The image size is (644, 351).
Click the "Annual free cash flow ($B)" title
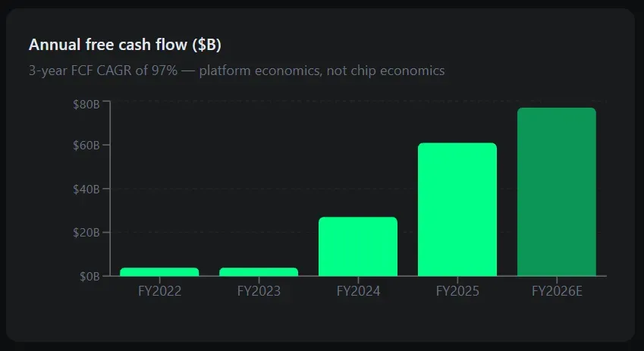(x=124, y=45)
